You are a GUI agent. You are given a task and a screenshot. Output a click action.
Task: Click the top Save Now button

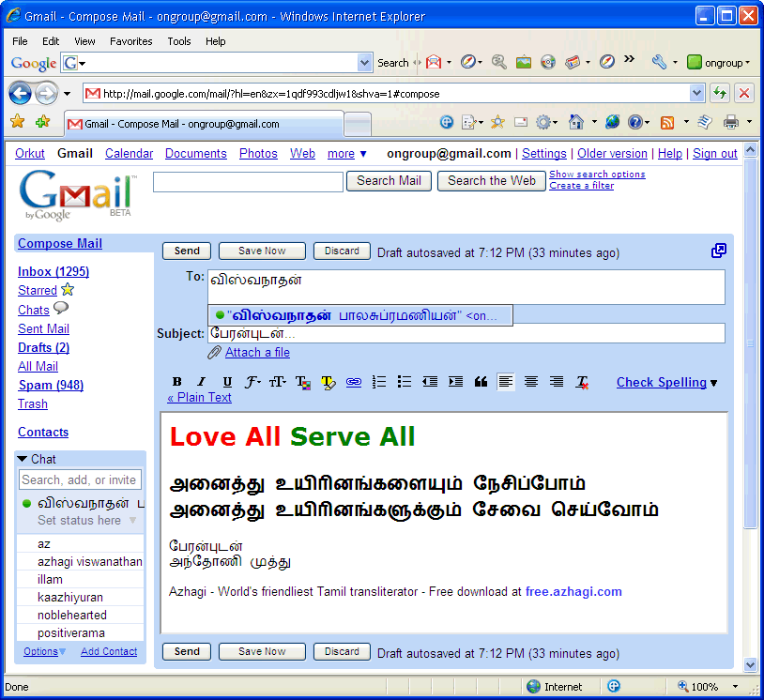tap(262, 251)
